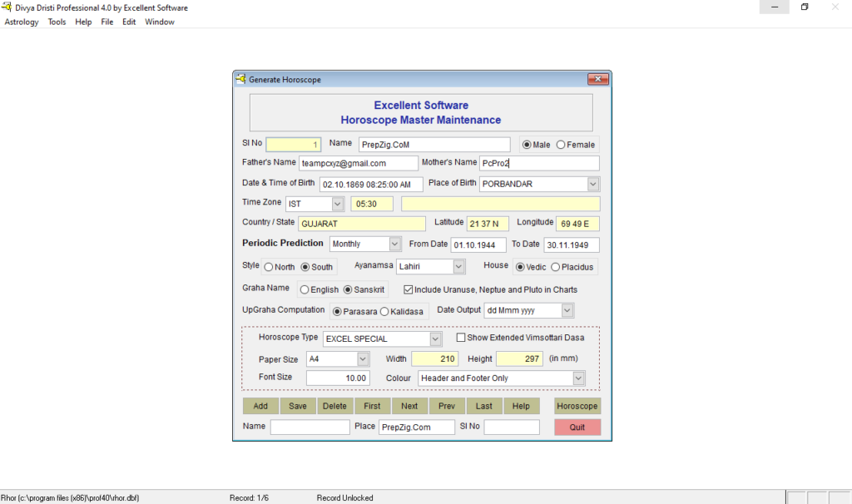Open the Astrology menu
This screenshot has height=504, width=852.
tap(22, 22)
